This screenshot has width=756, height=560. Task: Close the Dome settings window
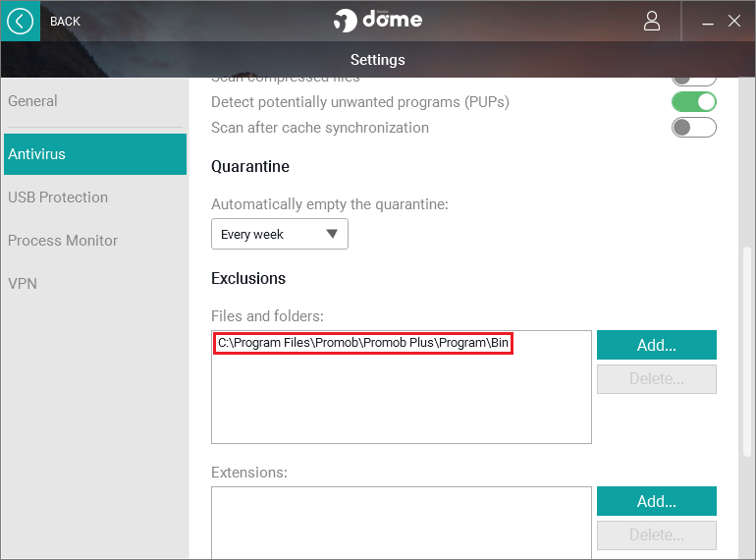pyautogui.click(x=733, y=21)
